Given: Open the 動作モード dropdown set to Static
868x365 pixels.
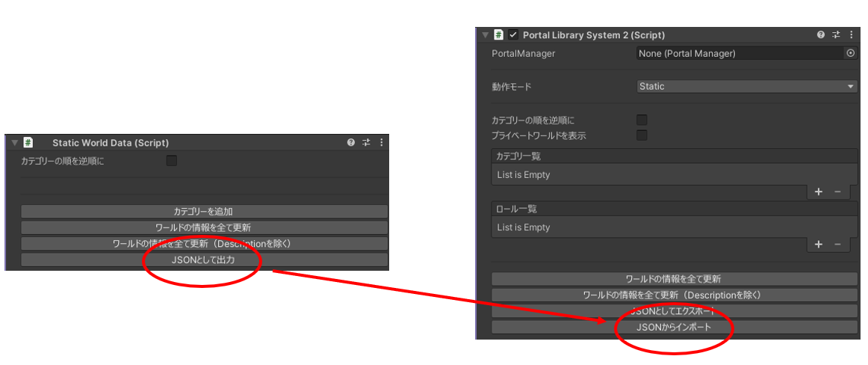Looking at the screenshot, I should (x=747, y=87).
